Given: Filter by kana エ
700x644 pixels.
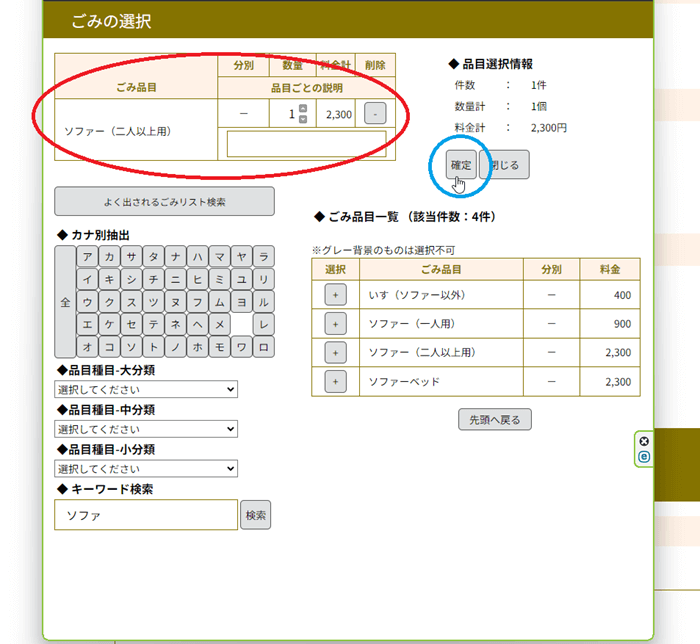Looking at the screenshot, I should (88, 324).
